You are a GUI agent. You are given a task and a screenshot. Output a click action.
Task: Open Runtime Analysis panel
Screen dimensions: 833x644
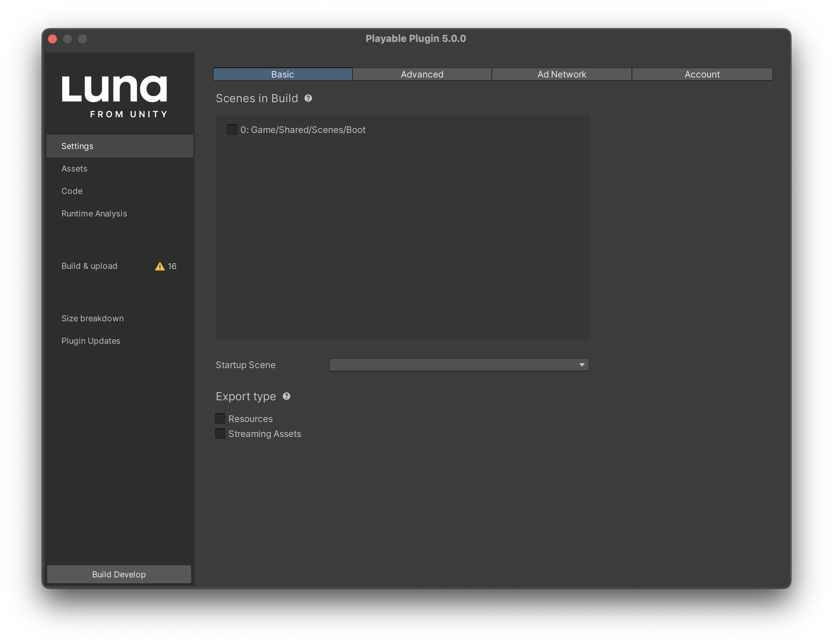[93, 213]
